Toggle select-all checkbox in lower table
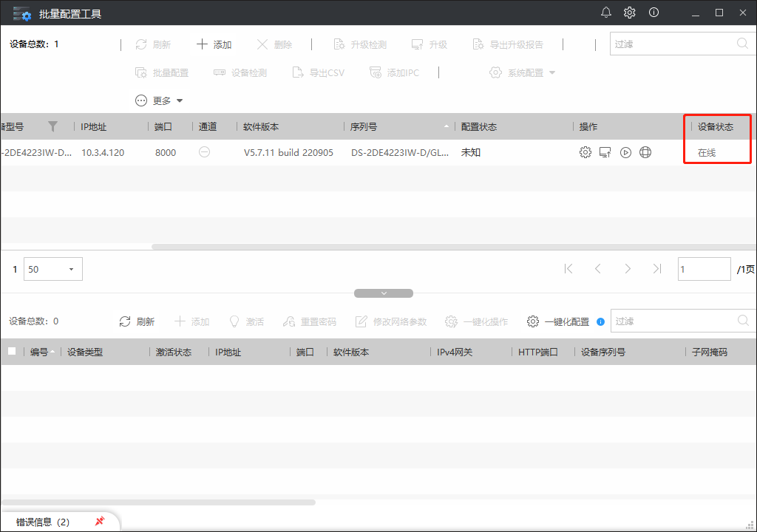 click(12, 352)
